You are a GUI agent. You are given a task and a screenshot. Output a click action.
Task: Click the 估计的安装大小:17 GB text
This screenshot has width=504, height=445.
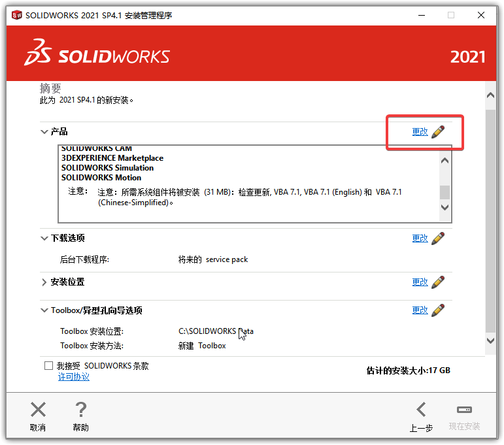[x=408, y=371]
